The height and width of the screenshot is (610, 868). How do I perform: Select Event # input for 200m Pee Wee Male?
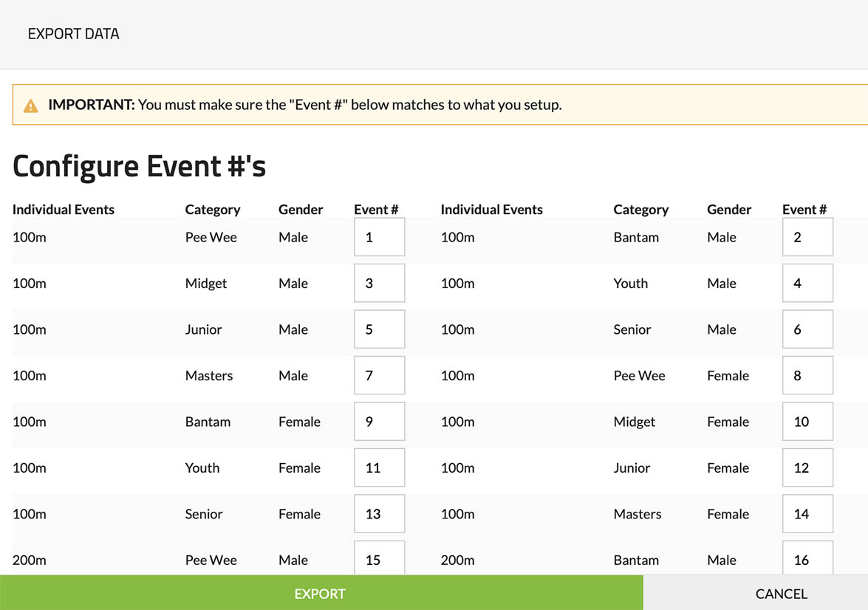click(x=379, y=558)
